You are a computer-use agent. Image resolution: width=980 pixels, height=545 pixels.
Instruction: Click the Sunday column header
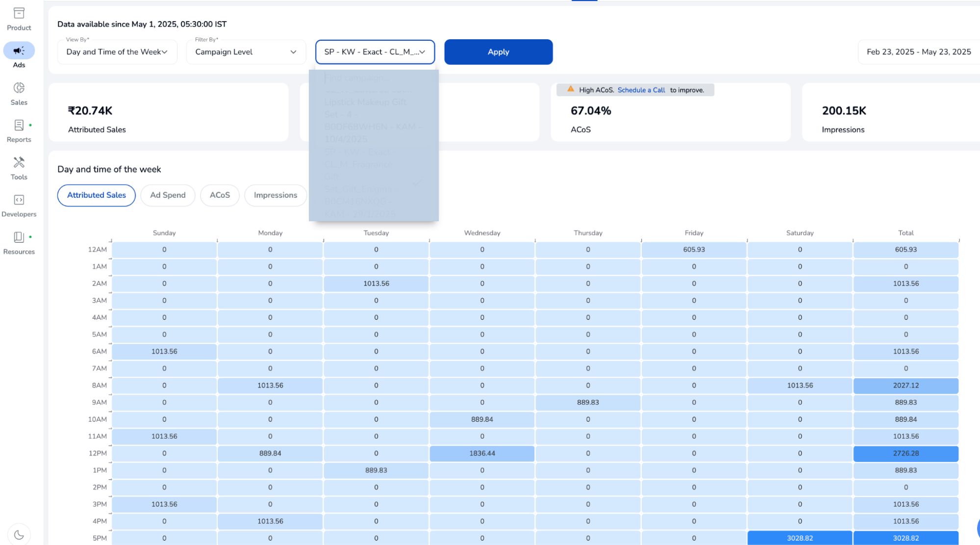[x=164, y=233]
